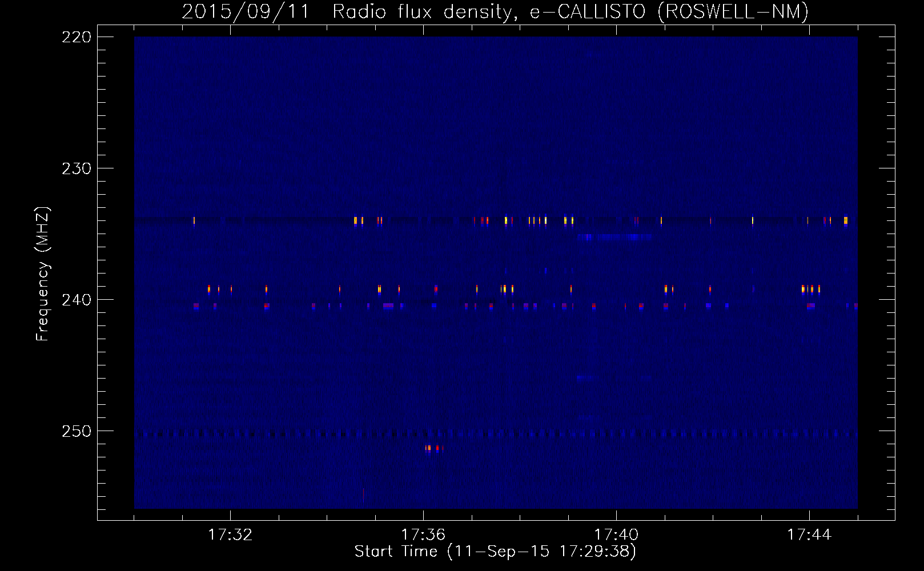
Task: Click the red vertical streak near the plot bottom
Action: (364, 495)
